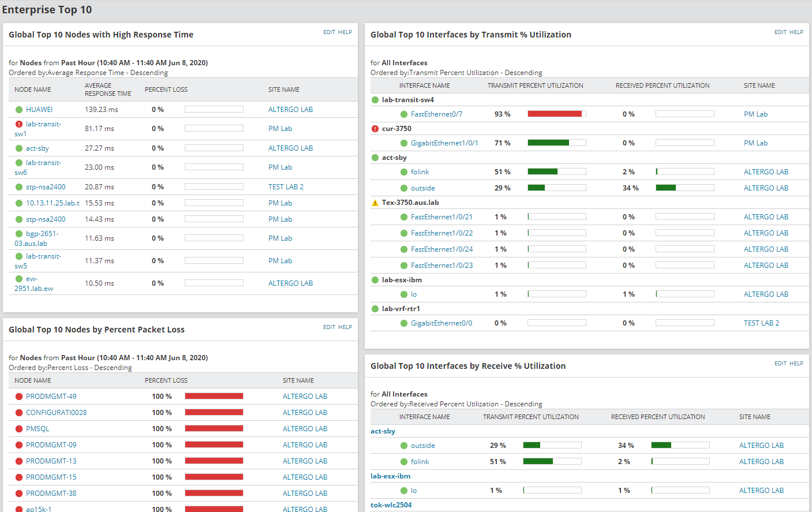Click the status icon of FastEthernet0/7
The image size is (812, 512).
coord(404,114)
